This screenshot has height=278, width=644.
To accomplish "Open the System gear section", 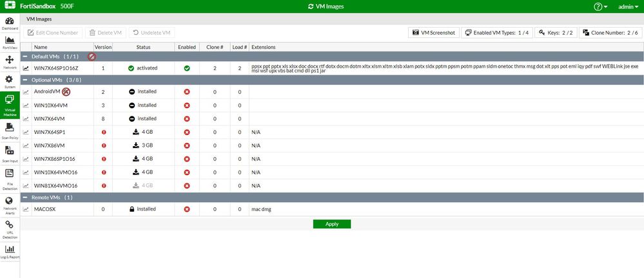I will point(10,82).
